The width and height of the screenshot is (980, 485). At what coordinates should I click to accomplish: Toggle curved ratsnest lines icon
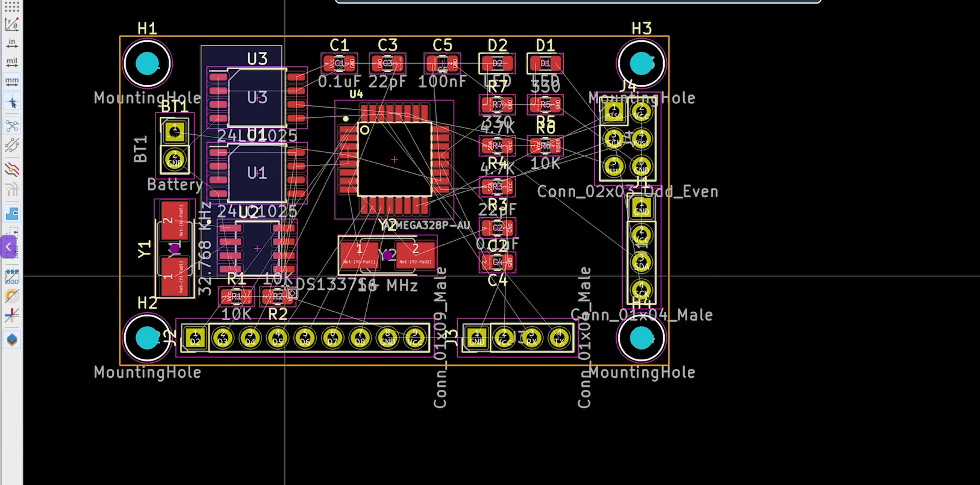[x=11, y=145]
